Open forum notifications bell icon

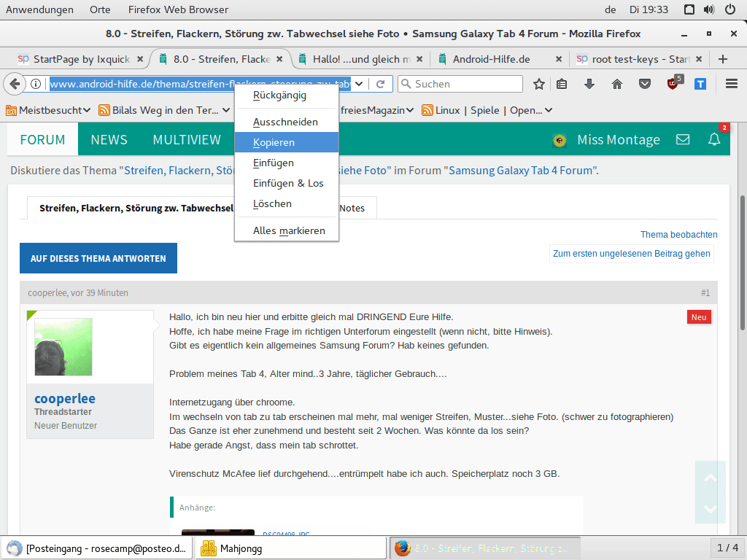(x=714, y=139)
